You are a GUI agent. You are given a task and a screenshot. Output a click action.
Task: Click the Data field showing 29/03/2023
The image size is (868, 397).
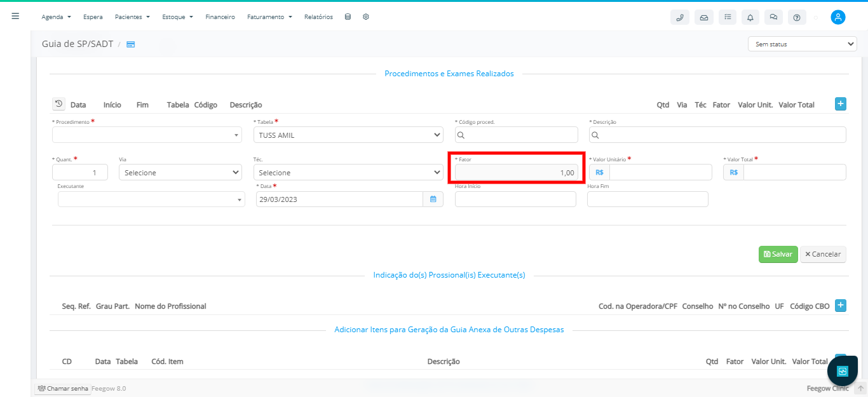pyautogui.click(x=339, y=199)
